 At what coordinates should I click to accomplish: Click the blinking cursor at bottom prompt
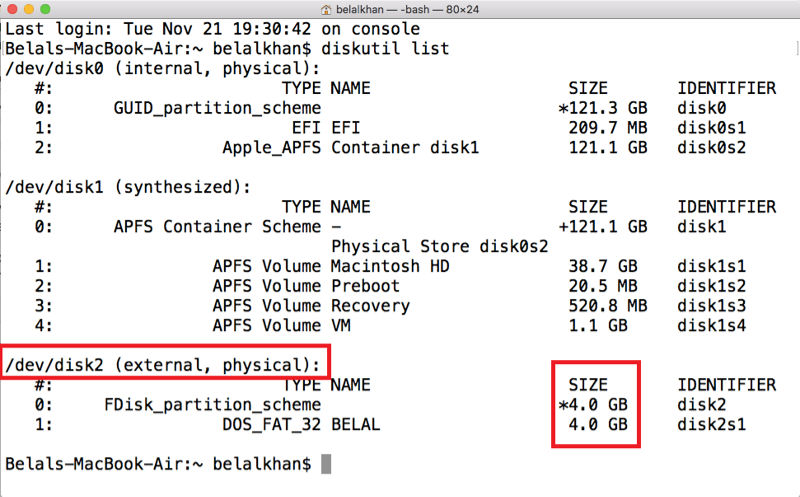click(326, 464)
